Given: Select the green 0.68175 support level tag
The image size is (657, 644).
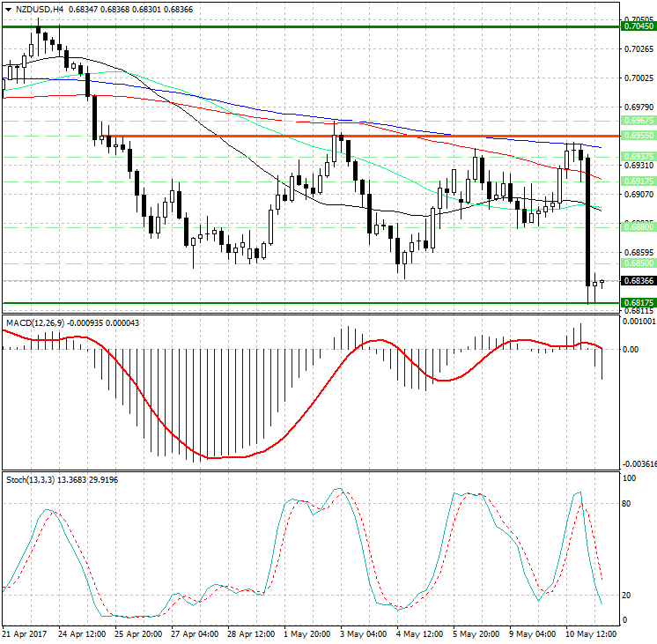Looking at the screenshot, I should (x=638, y=302).
